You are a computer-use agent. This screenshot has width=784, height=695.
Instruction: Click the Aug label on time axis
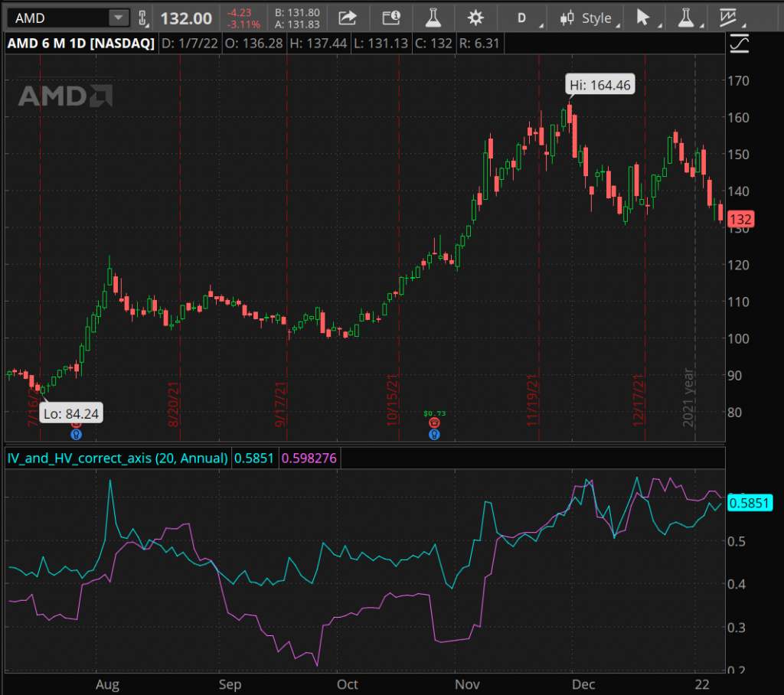coord(107,684)
